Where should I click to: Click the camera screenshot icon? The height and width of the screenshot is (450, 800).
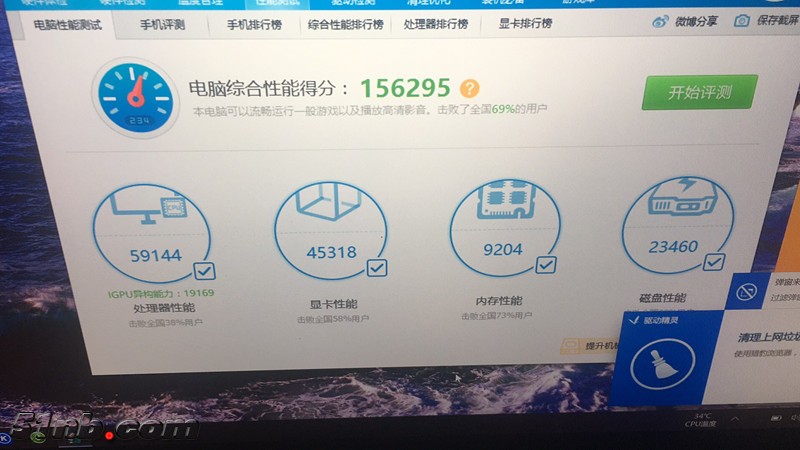(x=742, y=21)
